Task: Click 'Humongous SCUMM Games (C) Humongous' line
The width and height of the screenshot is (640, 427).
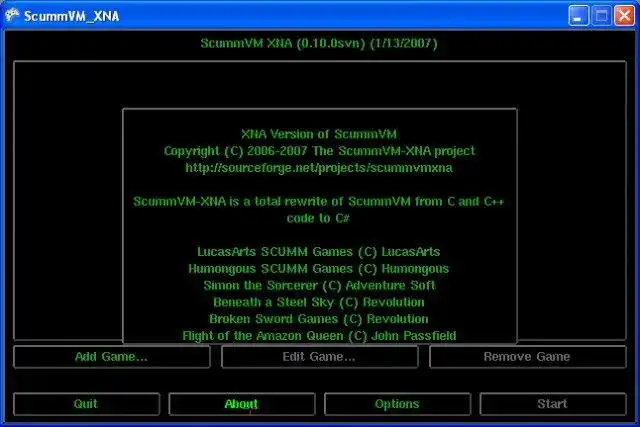Action: click(x=319, y=269)
